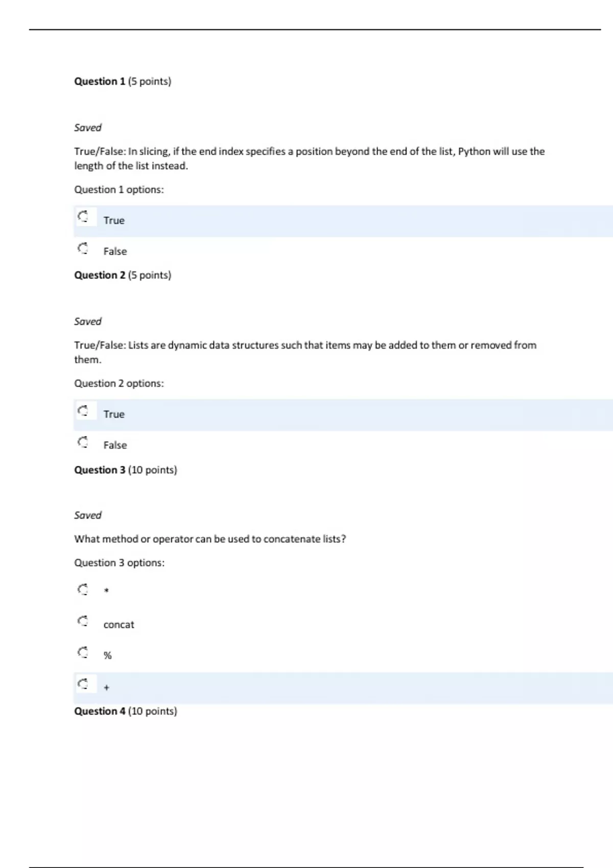613x868 pixels.
Task: Select the False radio button for Question 1
Action: (83, 248)
